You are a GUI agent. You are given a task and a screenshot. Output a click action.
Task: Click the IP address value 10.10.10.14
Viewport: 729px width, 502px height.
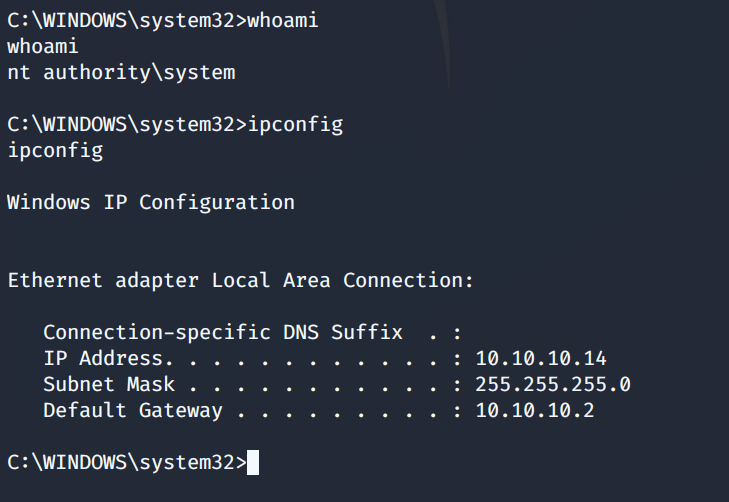point(541,358)
